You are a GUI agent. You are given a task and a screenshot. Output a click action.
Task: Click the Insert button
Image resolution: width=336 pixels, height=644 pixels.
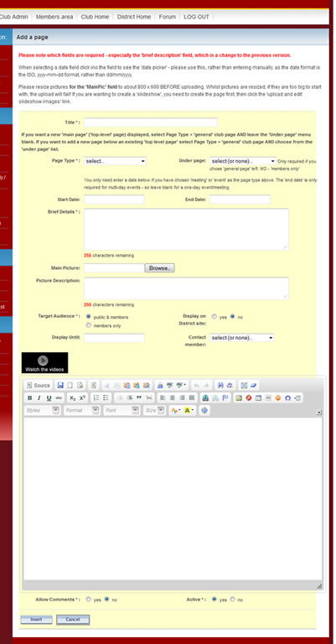(x=37, y=620)
